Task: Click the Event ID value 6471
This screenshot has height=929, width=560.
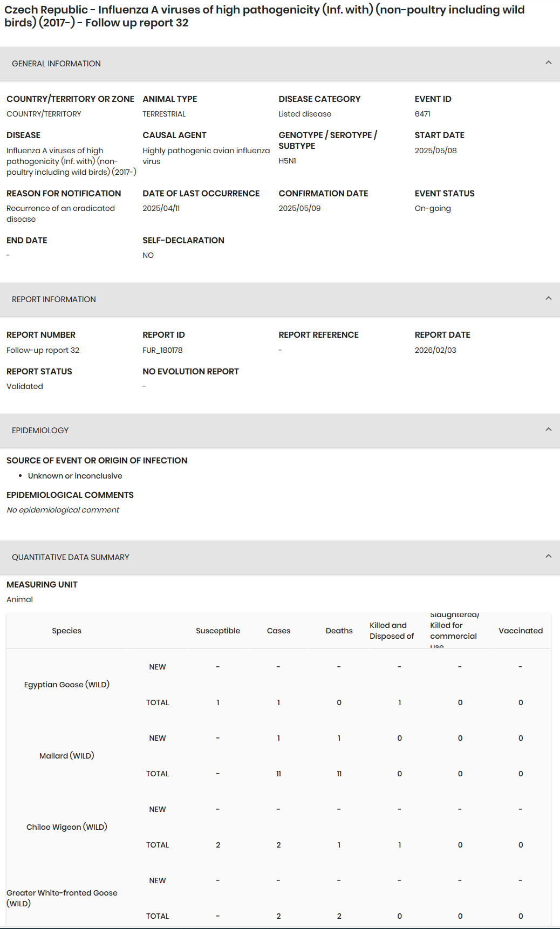Action: [x=422, y=114]
